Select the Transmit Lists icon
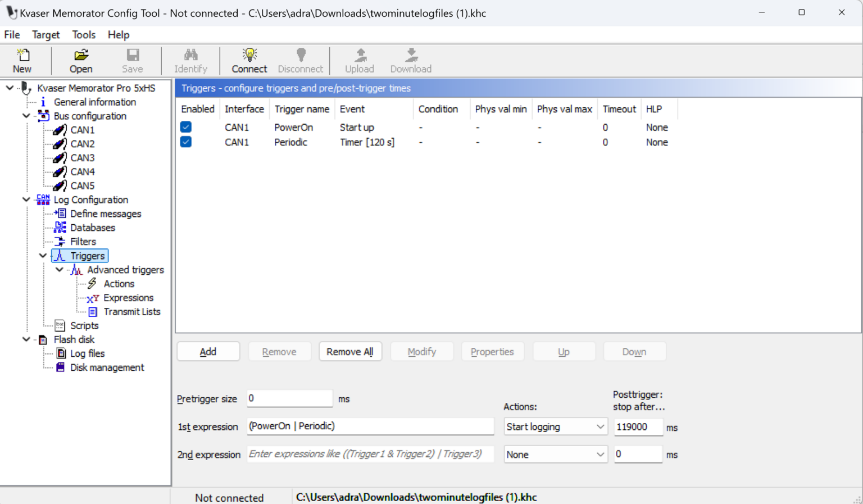This screenshot has height=504, width=863. (93, 312)
